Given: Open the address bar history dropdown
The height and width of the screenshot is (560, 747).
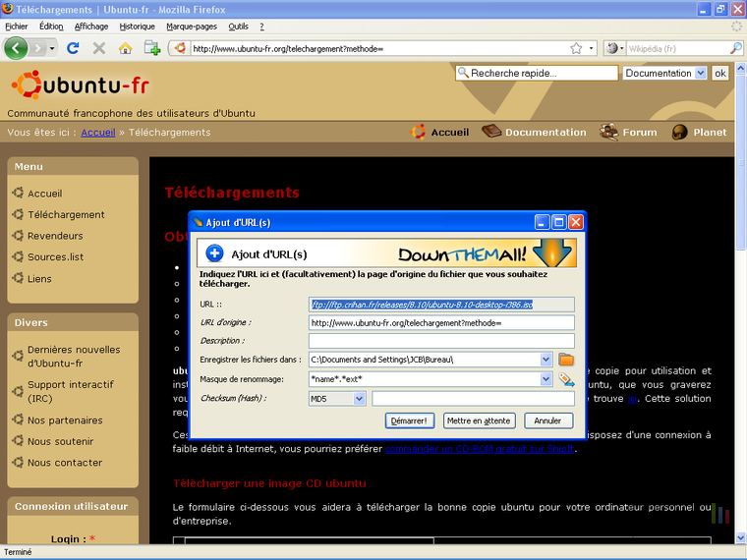Looking at the screenshot, I should point(591,48).
